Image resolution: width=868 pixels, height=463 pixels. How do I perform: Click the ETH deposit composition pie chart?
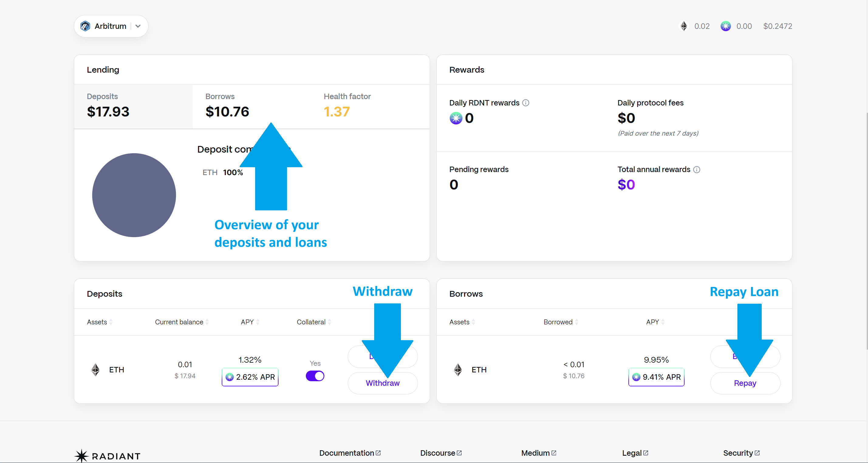pyautogui.click(x=134, y=195)
